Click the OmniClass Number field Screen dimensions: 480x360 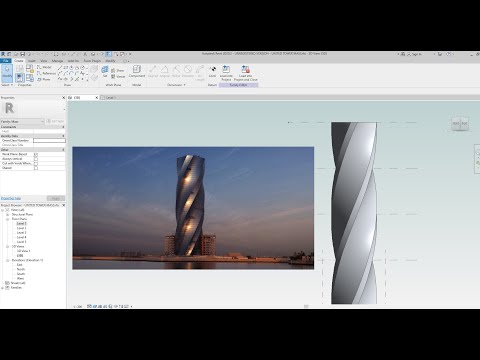tap(49, 141)
